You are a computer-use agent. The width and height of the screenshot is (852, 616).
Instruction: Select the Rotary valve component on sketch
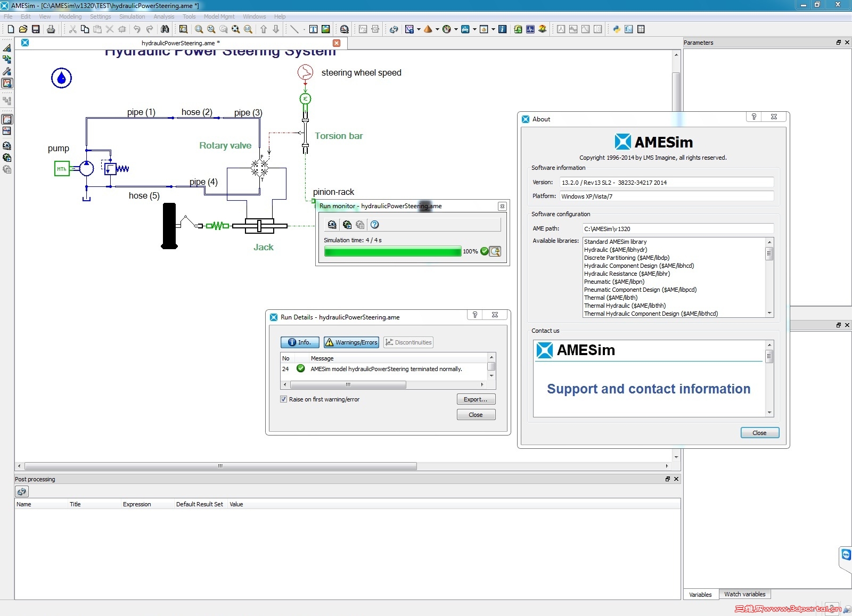pos(260,168)
